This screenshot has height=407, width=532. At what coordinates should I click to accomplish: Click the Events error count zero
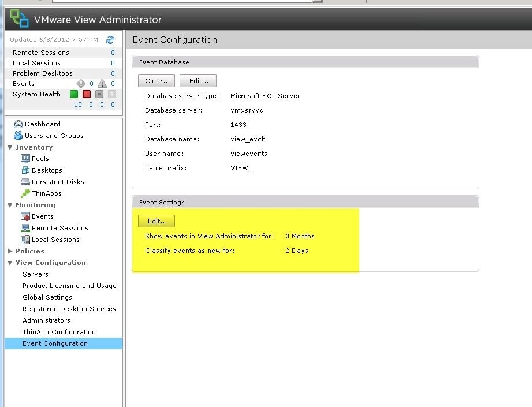click(x=91, y=84)
